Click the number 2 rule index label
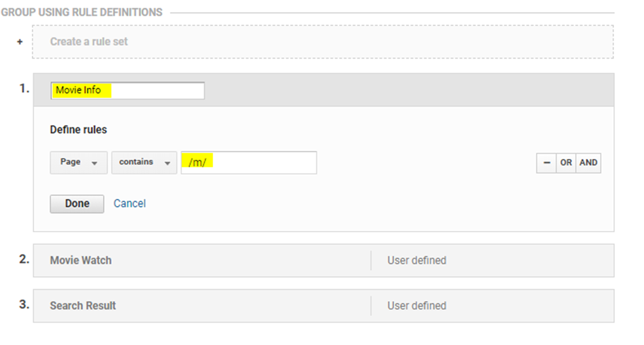 (x=24, y=259)
